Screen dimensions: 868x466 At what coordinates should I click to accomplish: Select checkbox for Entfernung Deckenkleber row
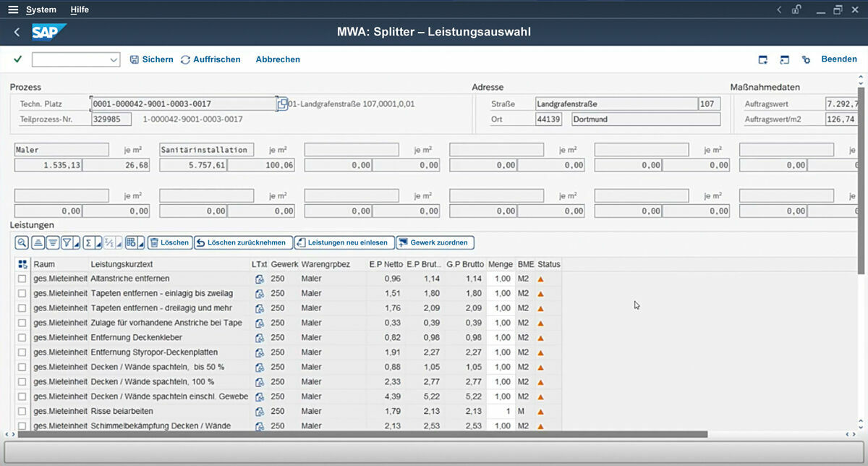pyautogui.click(x=22, y=338)
